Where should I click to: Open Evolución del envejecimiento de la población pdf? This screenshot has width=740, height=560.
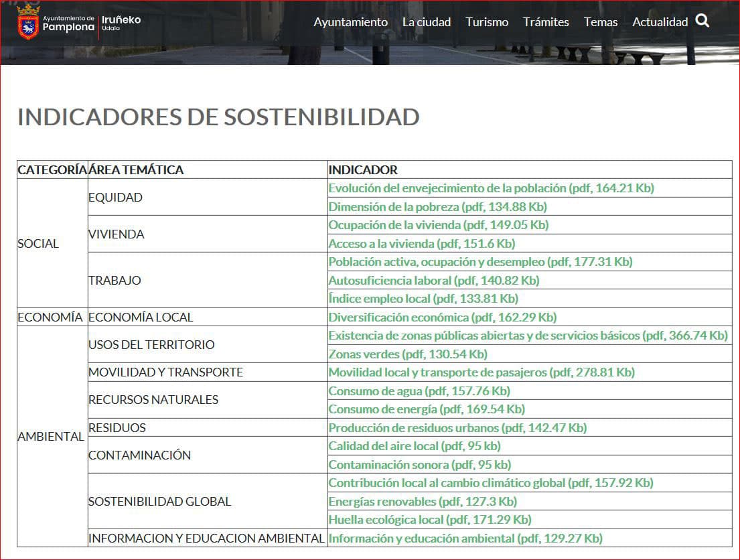click(x=492, y=188)
